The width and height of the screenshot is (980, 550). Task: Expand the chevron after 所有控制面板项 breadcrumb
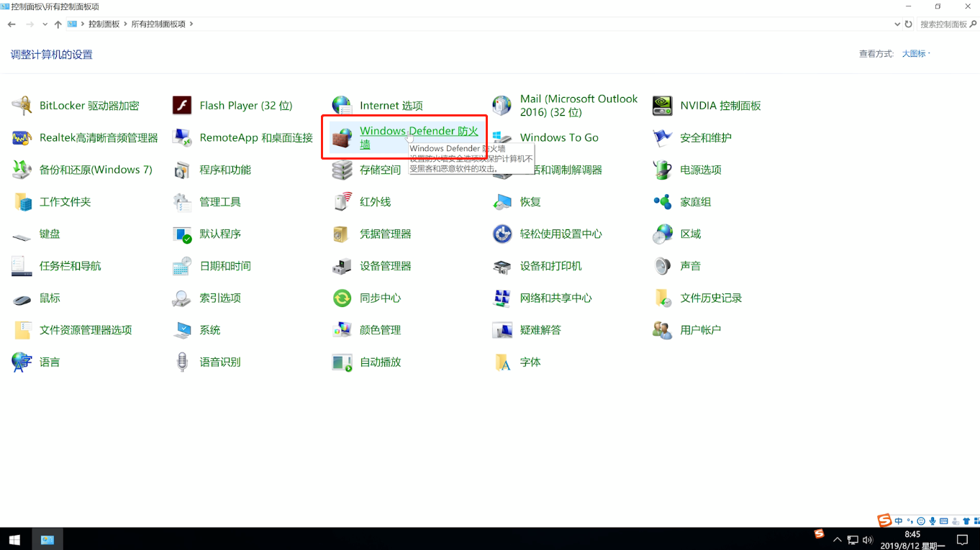191,24
